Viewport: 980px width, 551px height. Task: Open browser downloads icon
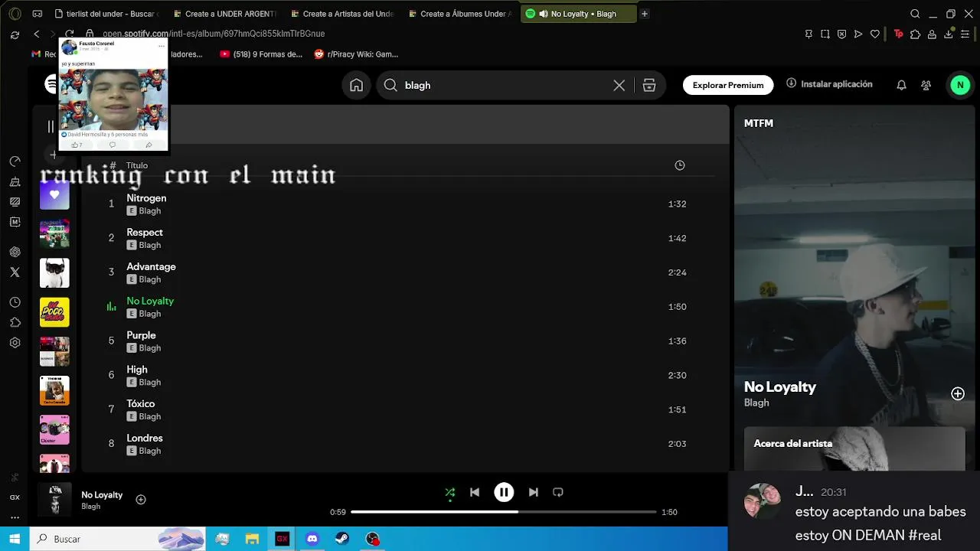coord(949,34)
